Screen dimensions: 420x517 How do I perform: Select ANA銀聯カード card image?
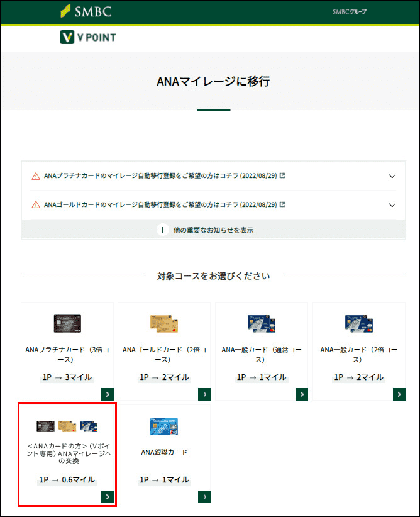(x=164, y=426)
